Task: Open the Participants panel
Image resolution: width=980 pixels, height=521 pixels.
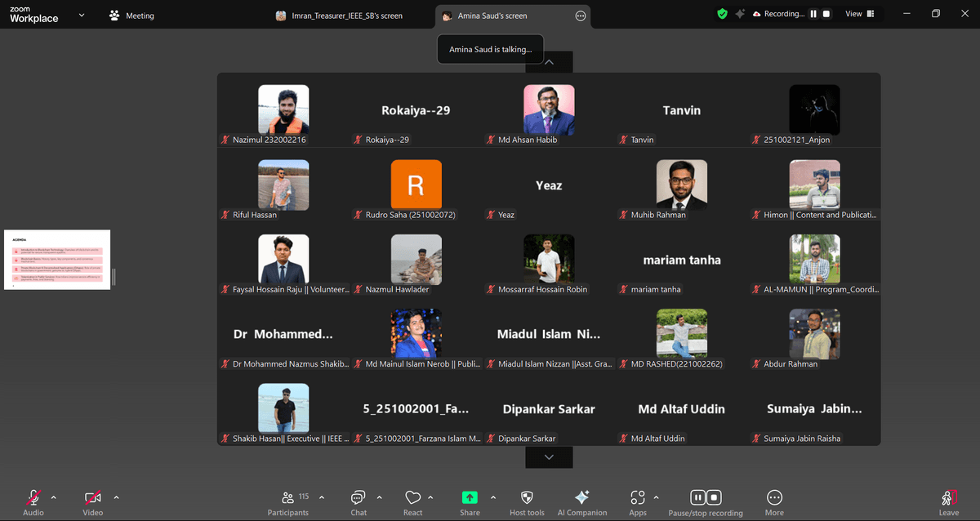Action: click(x=288, y=497)
